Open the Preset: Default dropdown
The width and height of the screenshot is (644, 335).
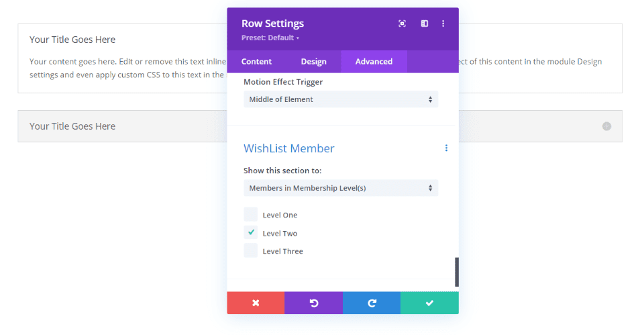270,38
